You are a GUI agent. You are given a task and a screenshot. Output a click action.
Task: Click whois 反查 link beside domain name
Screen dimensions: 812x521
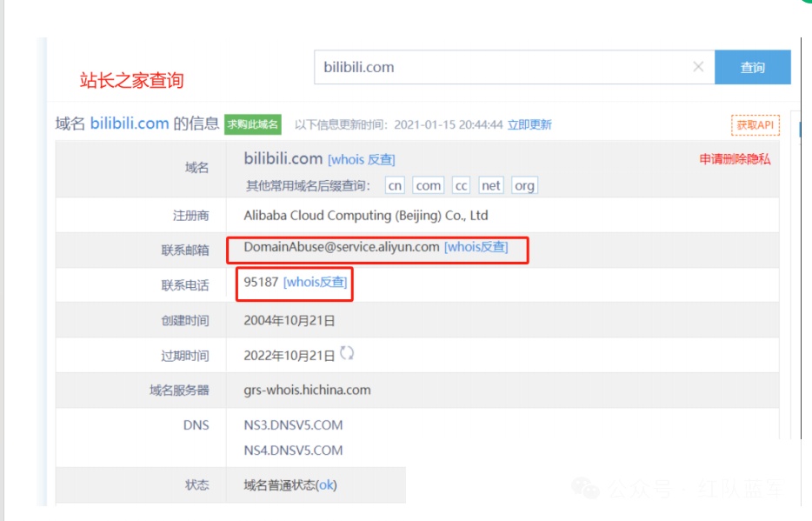coord(362,159)
